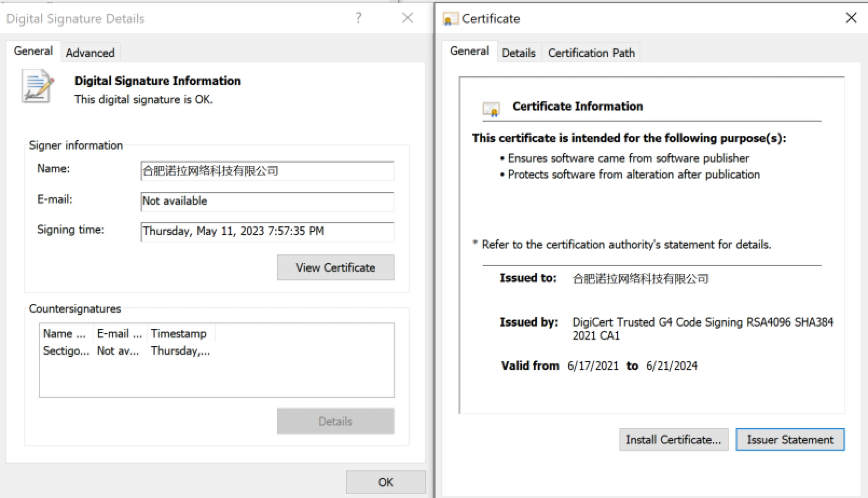Click the disabled Details button under Countersignatures
This screenshot has width=868, height=498.
coord(335,421)
